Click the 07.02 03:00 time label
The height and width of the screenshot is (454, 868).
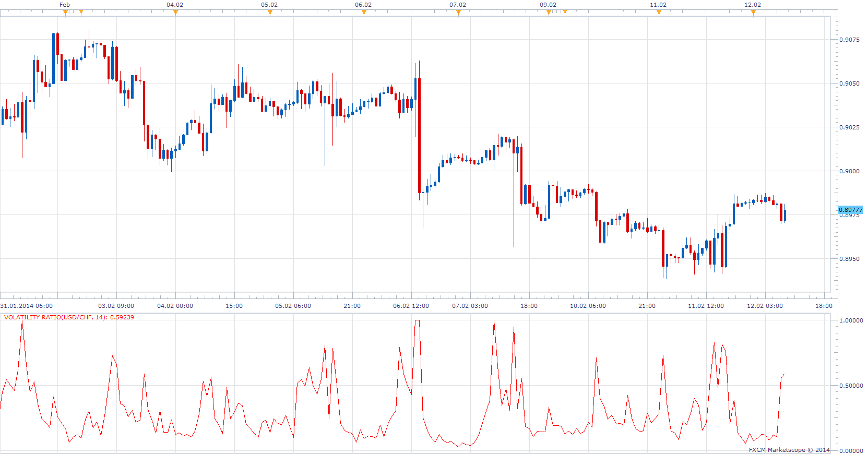pyautogui.click(x=470, y=306)
